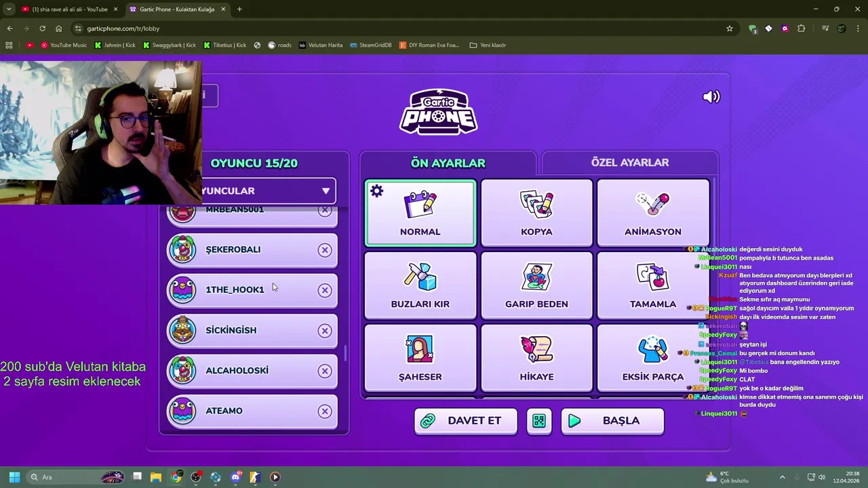Image resolution: width=868 pixels, height=488 pixels.
Task: Switch to the ÖN AYARLAR tab
Action: pos(448,163)
